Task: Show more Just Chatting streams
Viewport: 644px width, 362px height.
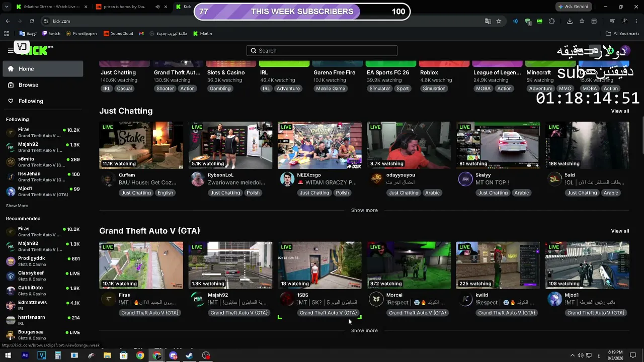Action: [364, 210]
